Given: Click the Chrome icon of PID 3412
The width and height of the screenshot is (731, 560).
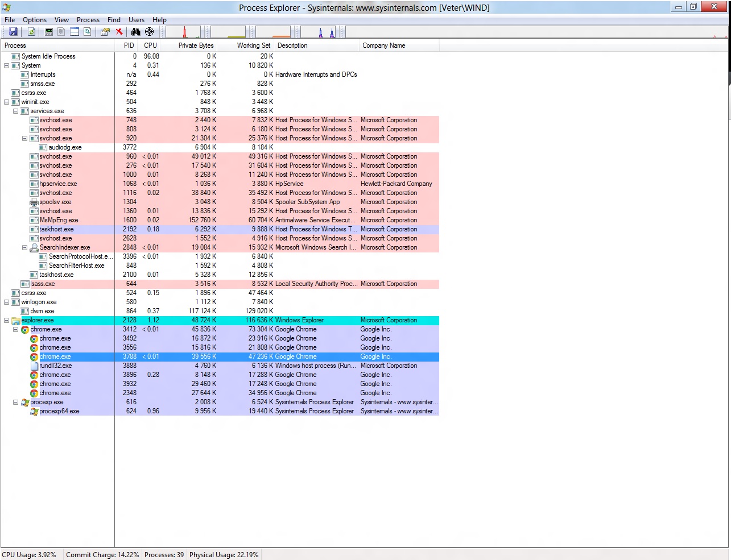Looking at the screenshot, I should 25,330.
